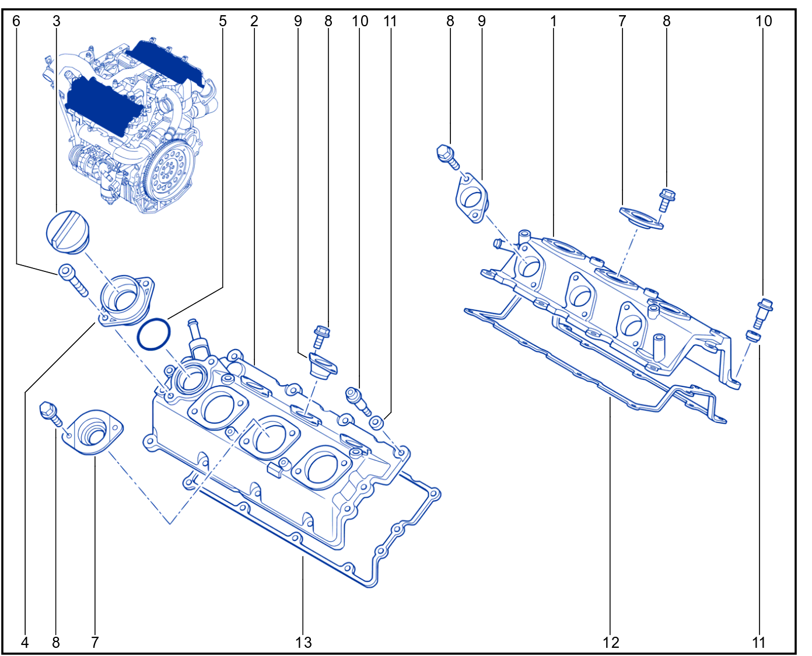Click callout number 4

pyautogui.click(x=24, y=643)
